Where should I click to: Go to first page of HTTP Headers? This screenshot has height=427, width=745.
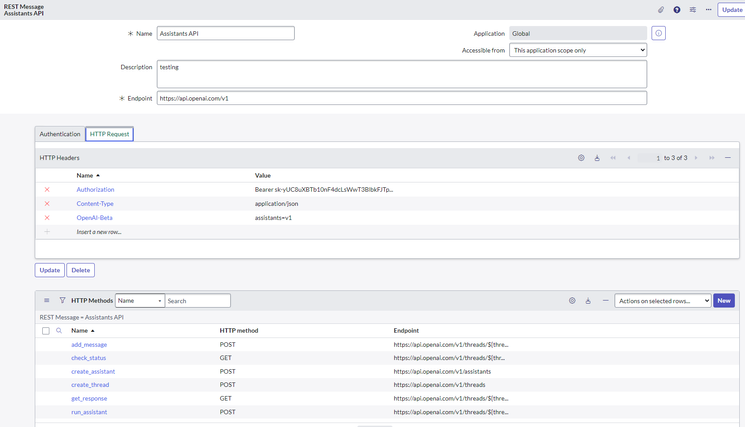tap(613, 158)
